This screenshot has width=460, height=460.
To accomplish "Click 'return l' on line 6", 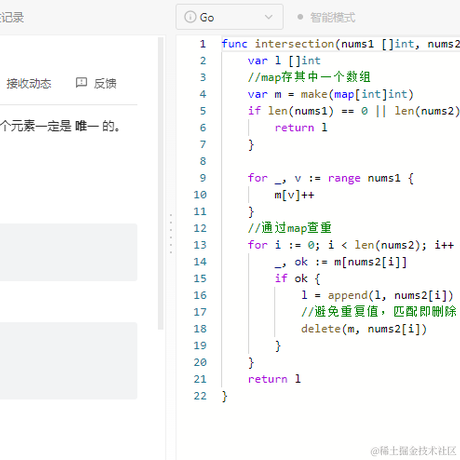I will click(301, 128).
